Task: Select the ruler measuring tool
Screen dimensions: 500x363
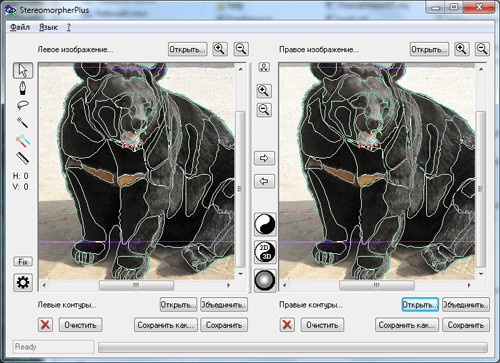Action: click(x=23, y=158)
